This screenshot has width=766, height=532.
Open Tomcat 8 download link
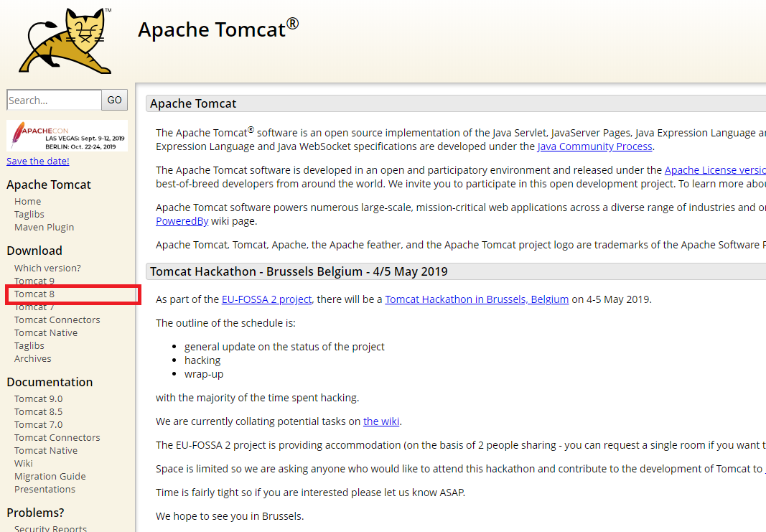coord(34,294)
